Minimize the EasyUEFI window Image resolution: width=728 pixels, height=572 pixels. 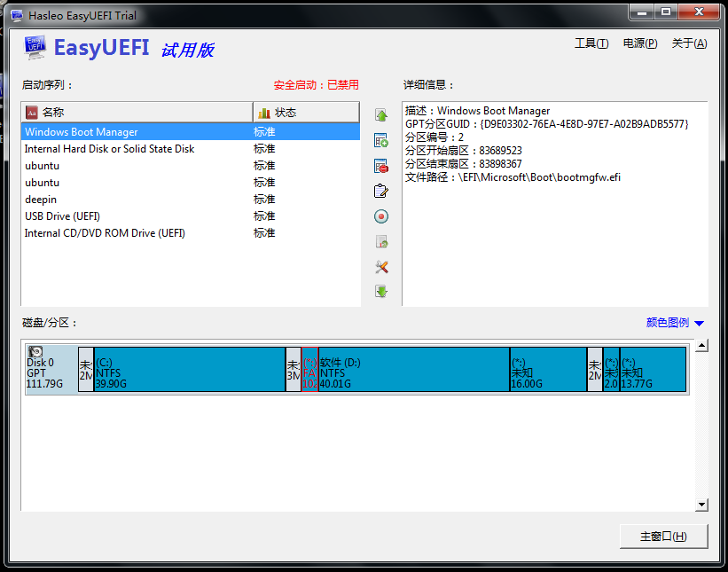(642, 12)
